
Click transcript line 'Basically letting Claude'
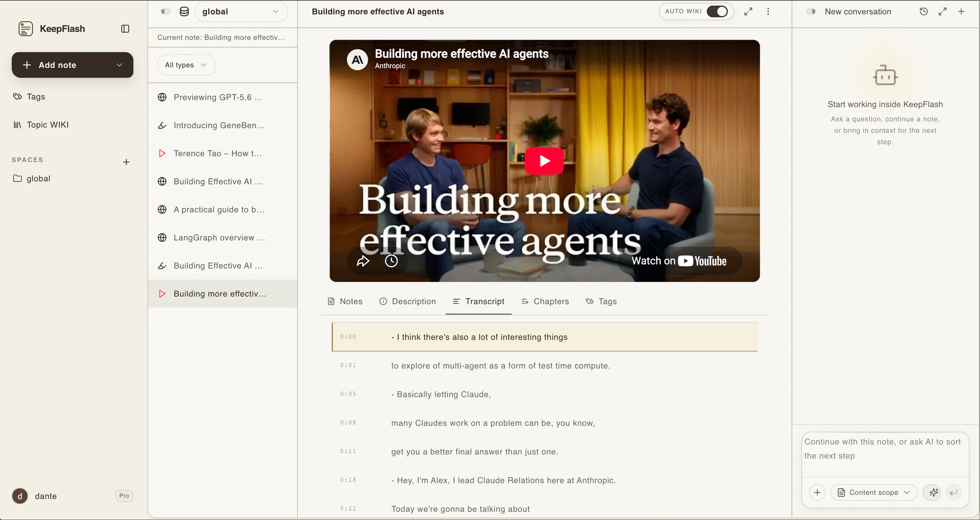coord(545,394)
